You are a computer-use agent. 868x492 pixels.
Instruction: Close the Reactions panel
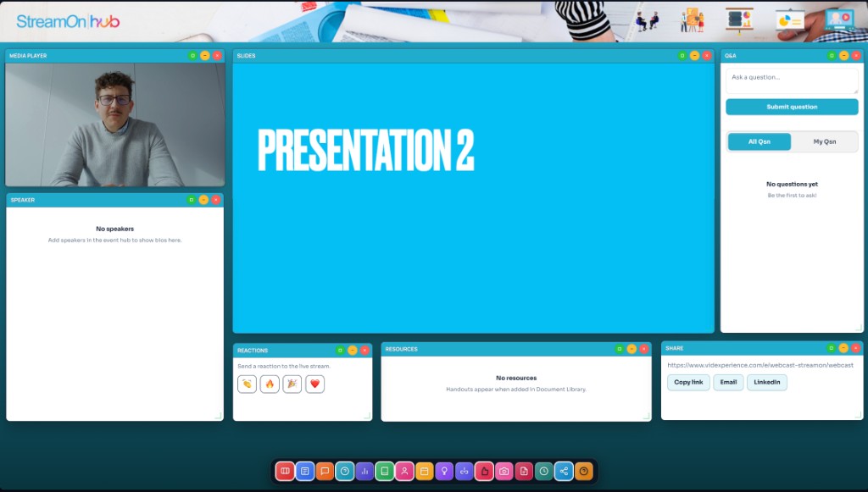coord(364,350)
